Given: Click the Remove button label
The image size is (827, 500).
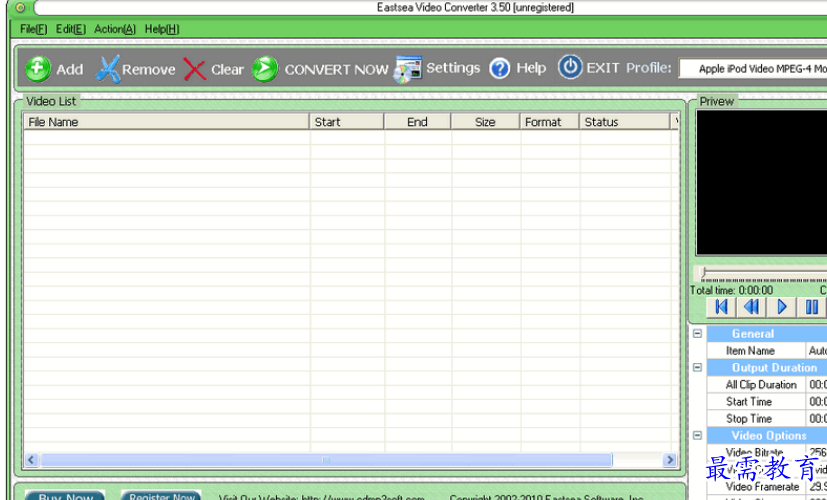Looking at the screenshot, I should [x=149, y=70].
